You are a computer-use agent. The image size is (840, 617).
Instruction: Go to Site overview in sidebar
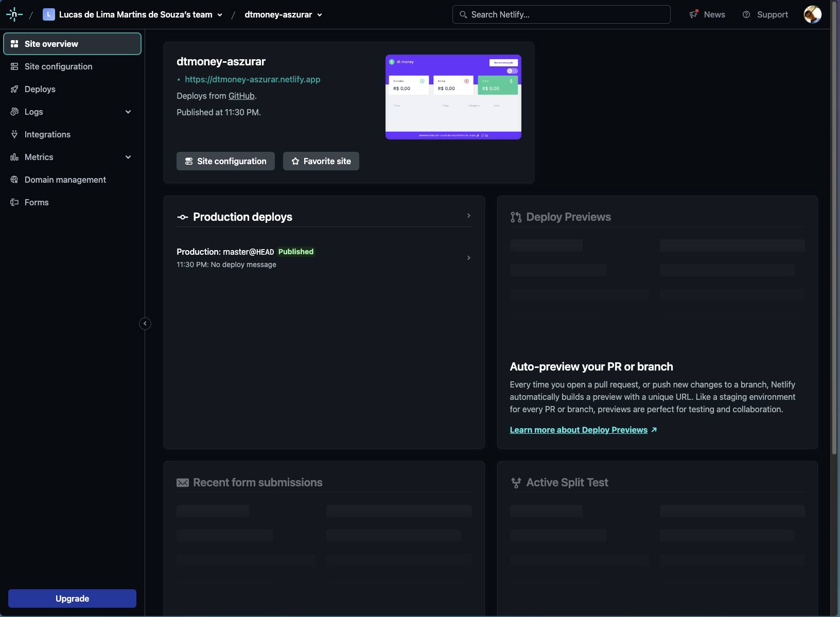72,44
